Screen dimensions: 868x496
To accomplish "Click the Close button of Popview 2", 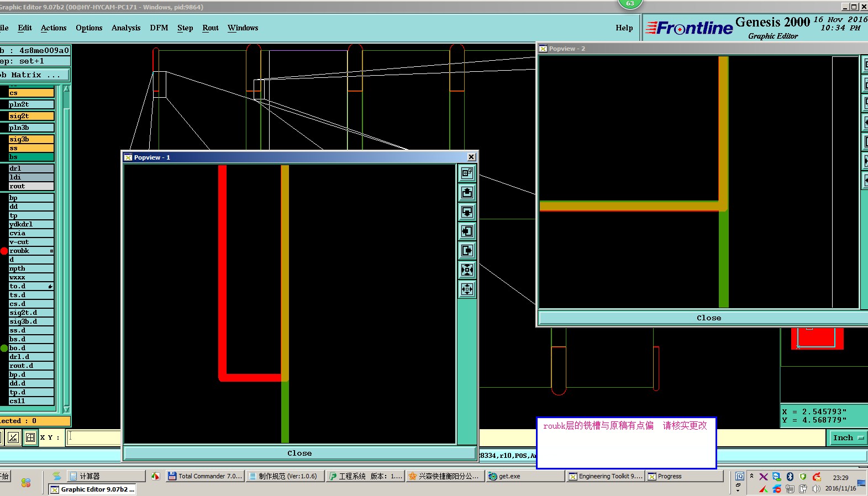I will coord(709,318).
